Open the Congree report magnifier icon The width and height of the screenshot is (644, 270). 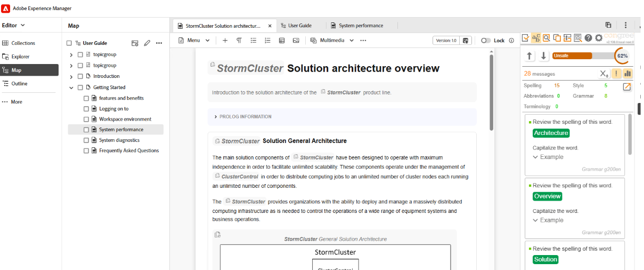click(x=577, y=38)
